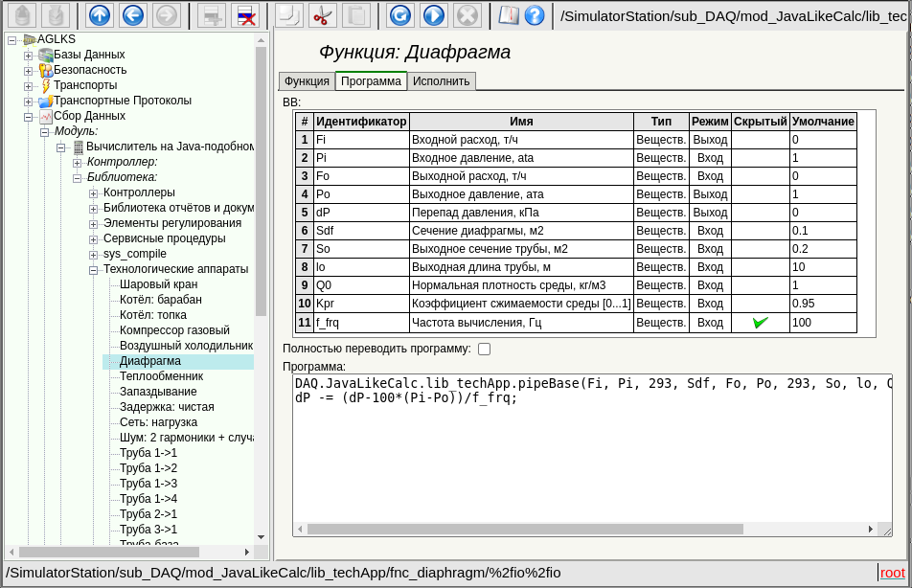Go back with the left-arrow icon
912x588 pixels.
[133, 15]
